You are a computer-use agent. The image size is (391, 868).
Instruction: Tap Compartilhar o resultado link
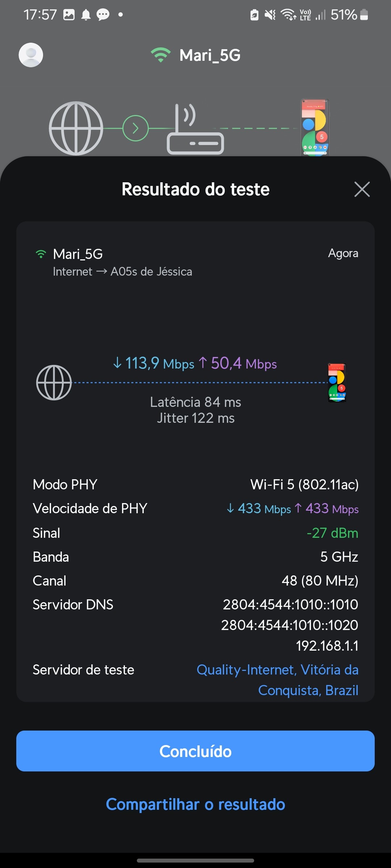(x=195, y=804)
